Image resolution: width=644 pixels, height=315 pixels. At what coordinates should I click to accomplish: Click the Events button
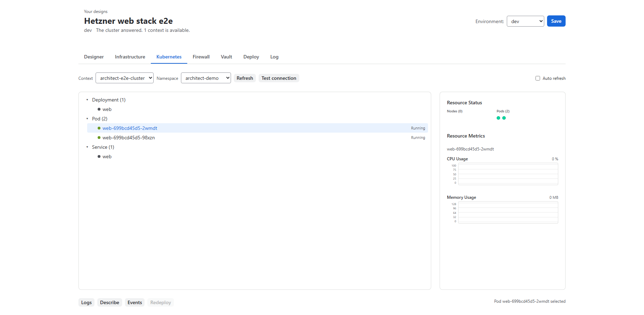pyautogui.click(x=135, y=302)
